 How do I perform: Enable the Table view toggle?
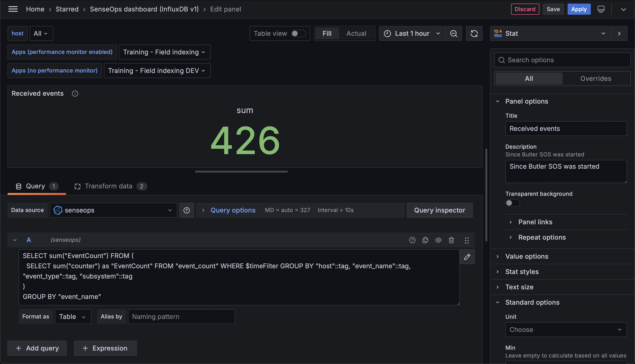pos(298,33)
